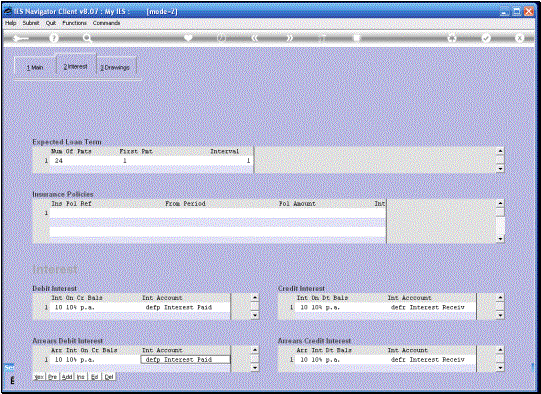Click Arrears Credit Interest account defr Interest Receiv
541x394 pixels.
427,360
